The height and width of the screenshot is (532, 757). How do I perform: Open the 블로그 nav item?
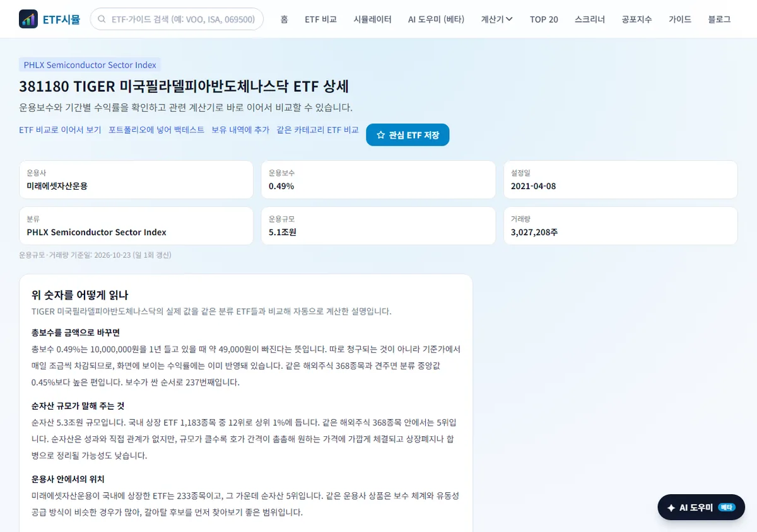[719, 19]
